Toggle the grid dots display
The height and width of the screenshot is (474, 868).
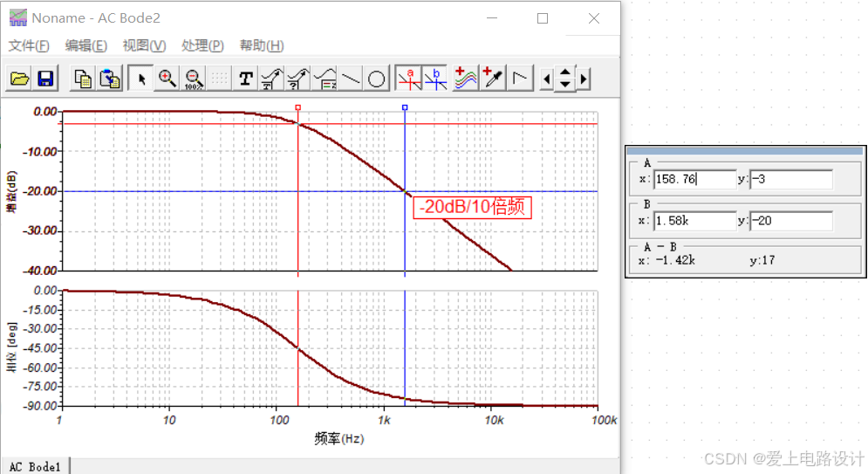click(219, 79)
